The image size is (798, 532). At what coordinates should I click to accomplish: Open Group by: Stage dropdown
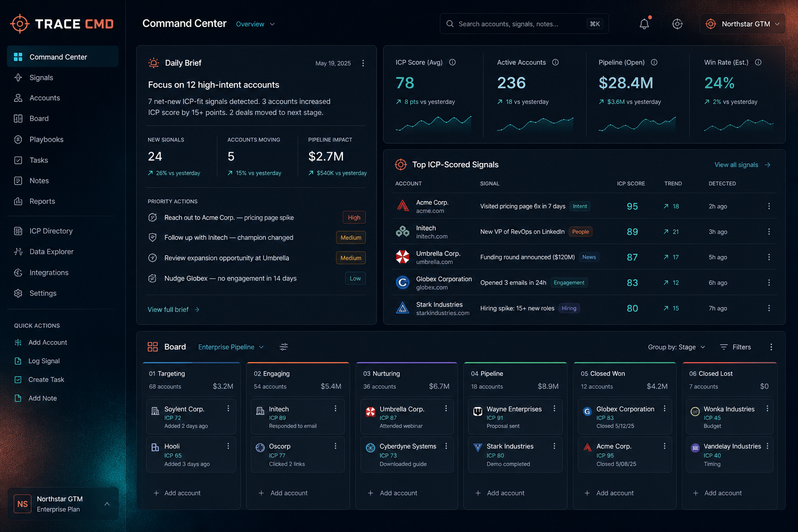point(676,347)
